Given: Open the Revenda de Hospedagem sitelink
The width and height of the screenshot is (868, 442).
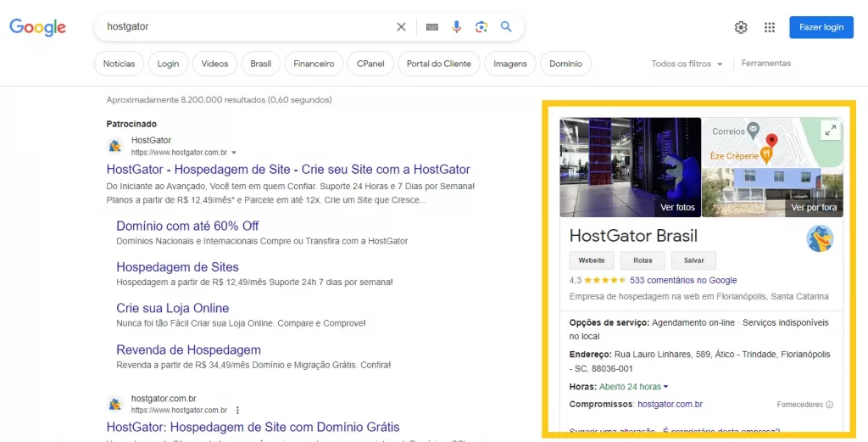Looking at the screenshot, I should 188,350.
